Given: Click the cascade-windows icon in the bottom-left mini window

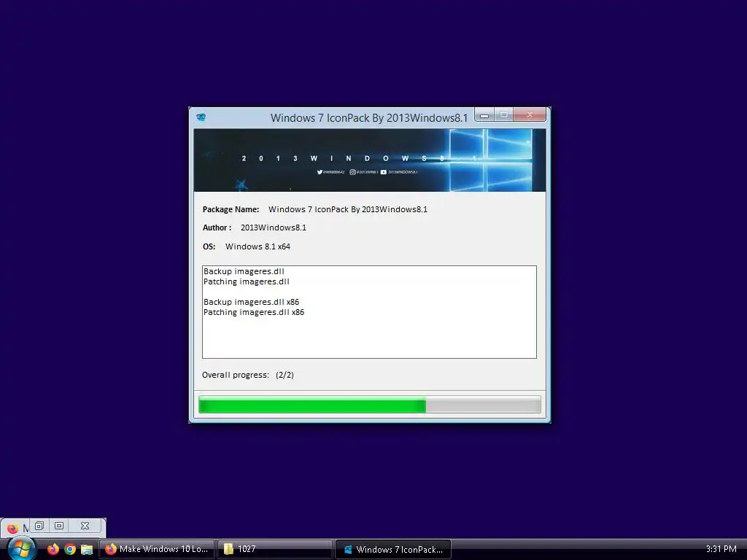Looking at the screenshot, I should [39, 526].
